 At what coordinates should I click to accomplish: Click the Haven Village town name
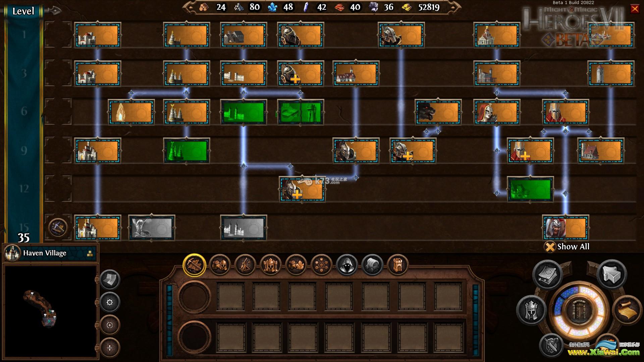pyautogui.click(x=45, y=253)
